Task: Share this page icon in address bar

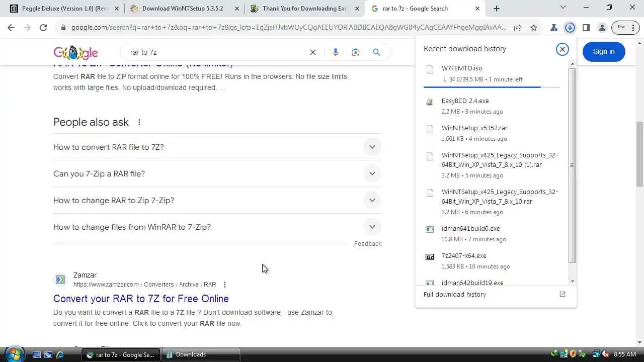Action: [x=518, y=28]
